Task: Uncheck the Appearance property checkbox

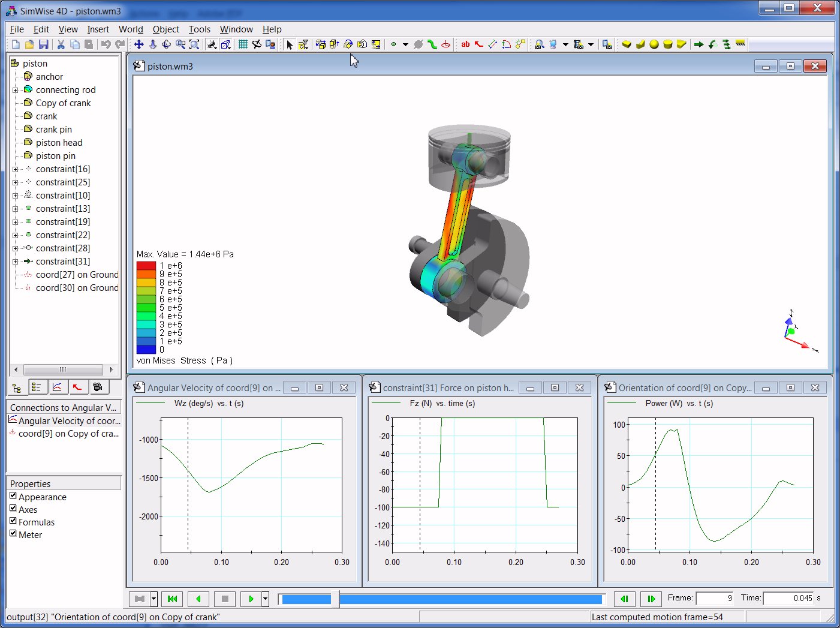Action: click(x=13, y=496)
